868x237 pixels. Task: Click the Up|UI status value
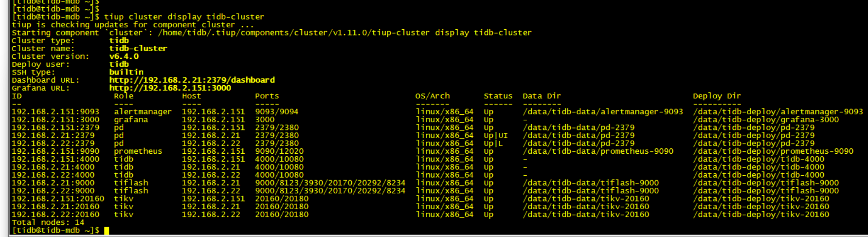496,135
